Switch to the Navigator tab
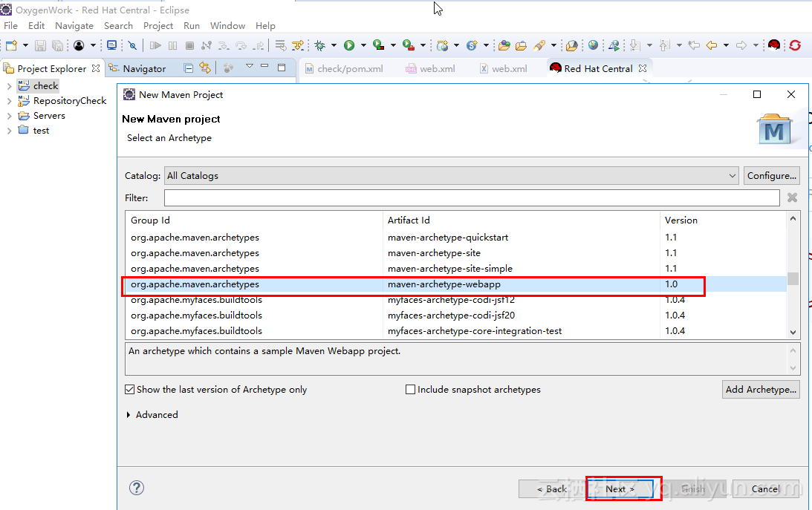This screenshot has width=812, height=510. [x=137, y=68]
